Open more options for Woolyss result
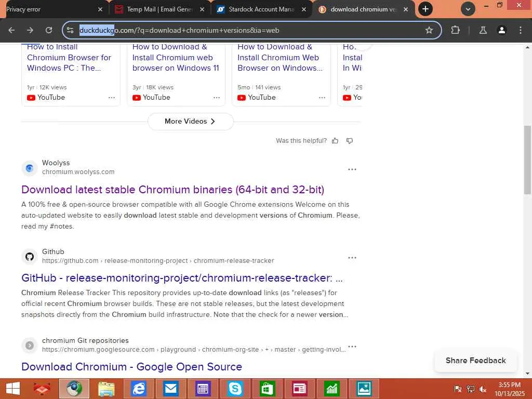The height and width of the screenshot is (399, 532). [x=352, y=169]
